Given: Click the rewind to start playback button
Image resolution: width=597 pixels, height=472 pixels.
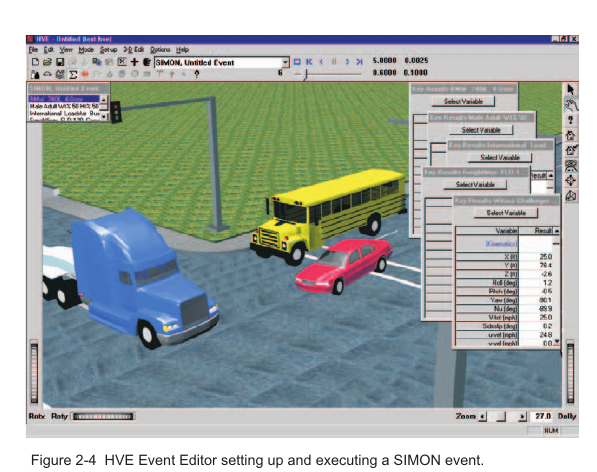Looking at the screenshot, I should point(309,62).
